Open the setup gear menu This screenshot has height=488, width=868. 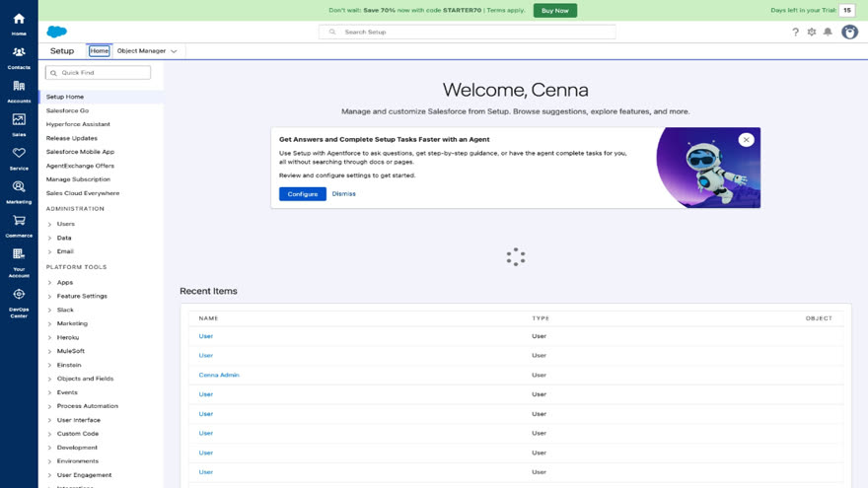pos(812,33)
